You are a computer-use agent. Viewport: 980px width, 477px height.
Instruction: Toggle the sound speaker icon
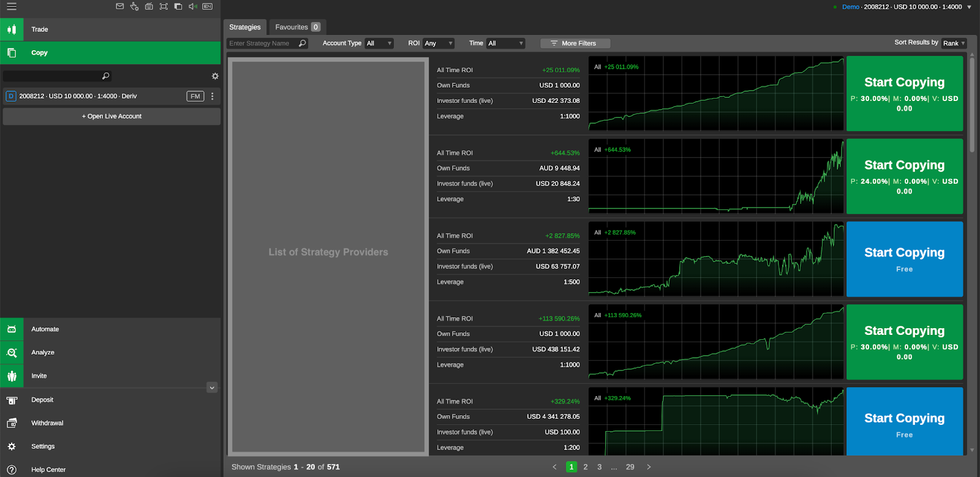[x=192, y=7]
